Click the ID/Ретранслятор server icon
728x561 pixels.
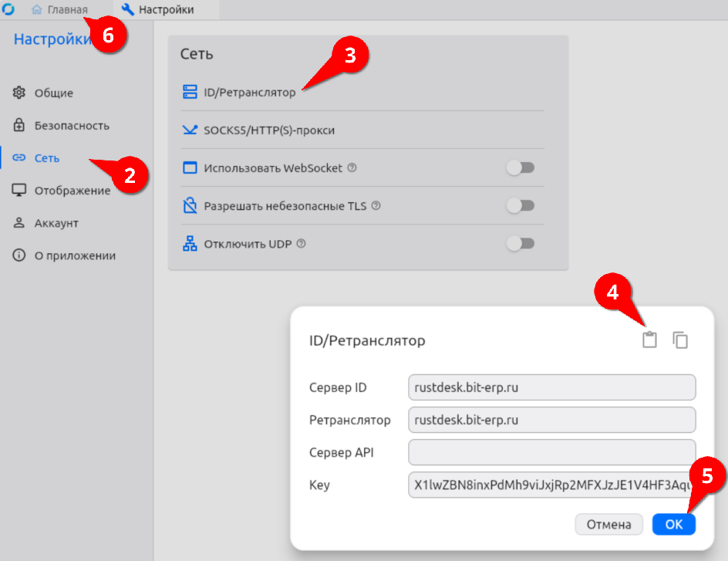pos(190,93)
